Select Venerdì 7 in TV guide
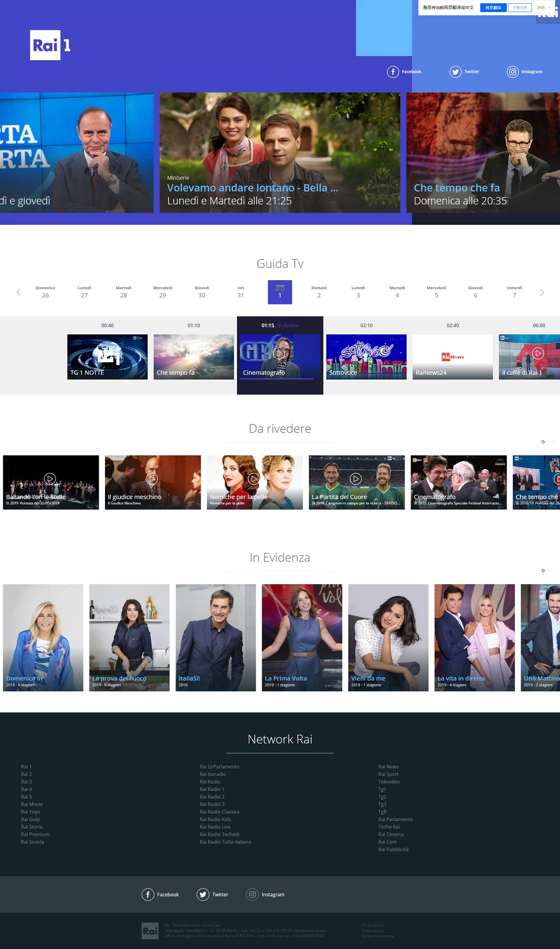 click(515, 292)
